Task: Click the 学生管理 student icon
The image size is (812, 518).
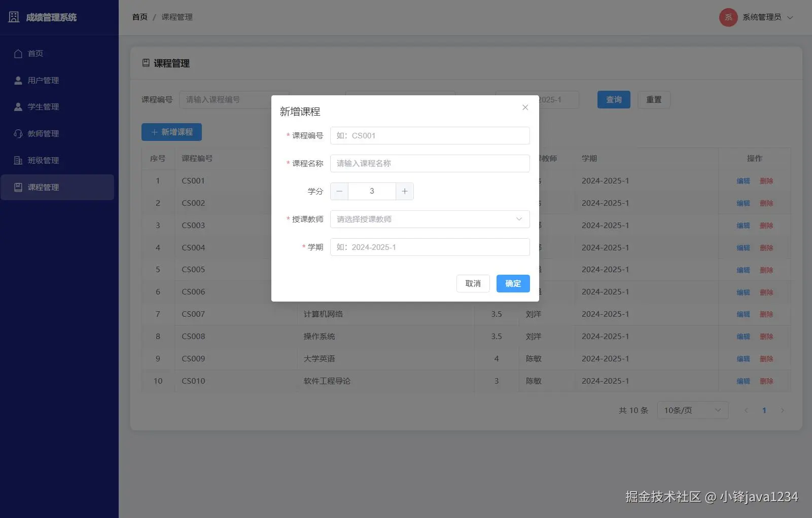Action: click(19, 106)
